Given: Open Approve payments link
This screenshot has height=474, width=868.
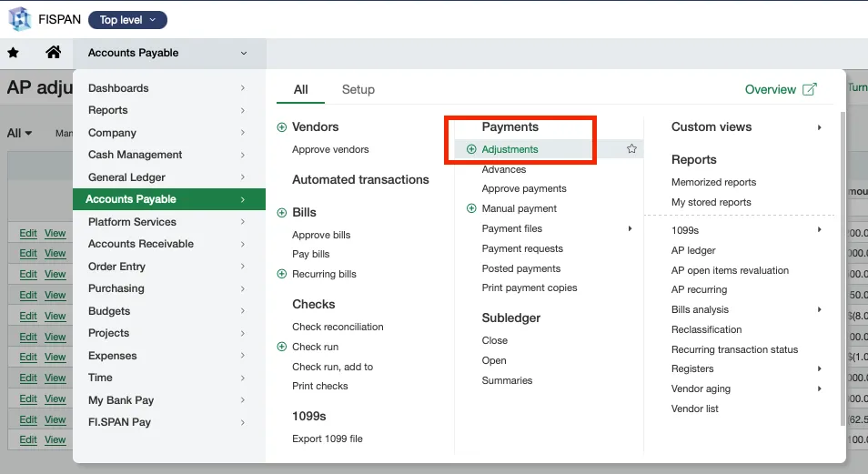Looking at the screenshot, I should click(x=524, y=189).
